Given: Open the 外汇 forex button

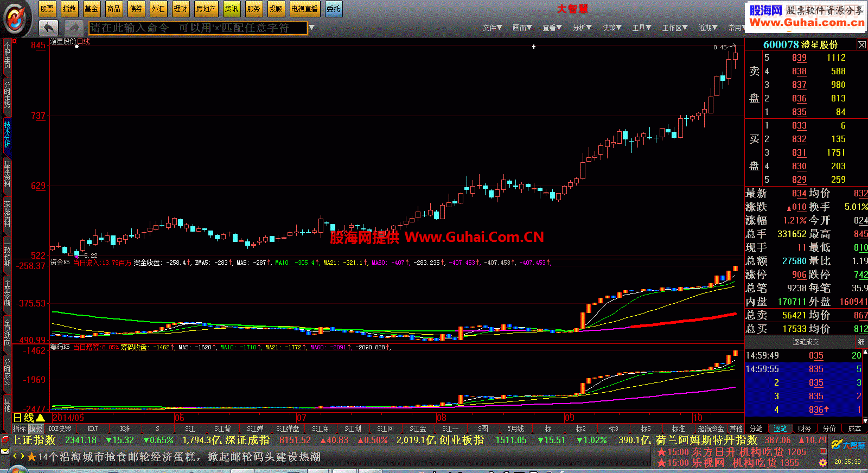Looking at the screenshot, I should (x=158, y=9).
